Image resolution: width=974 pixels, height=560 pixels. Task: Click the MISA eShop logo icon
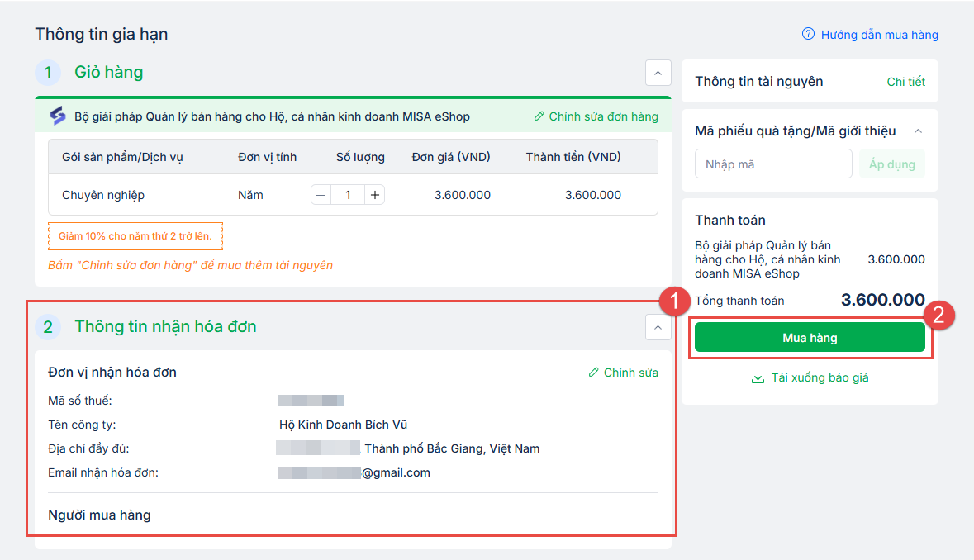57,116
